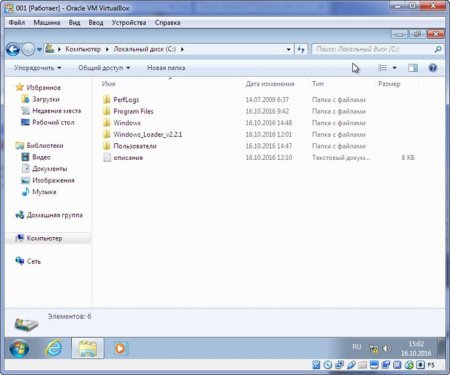The image size is (450, 375).
Task: Sort by the Размер column header
Action: (x=389, y=84)
